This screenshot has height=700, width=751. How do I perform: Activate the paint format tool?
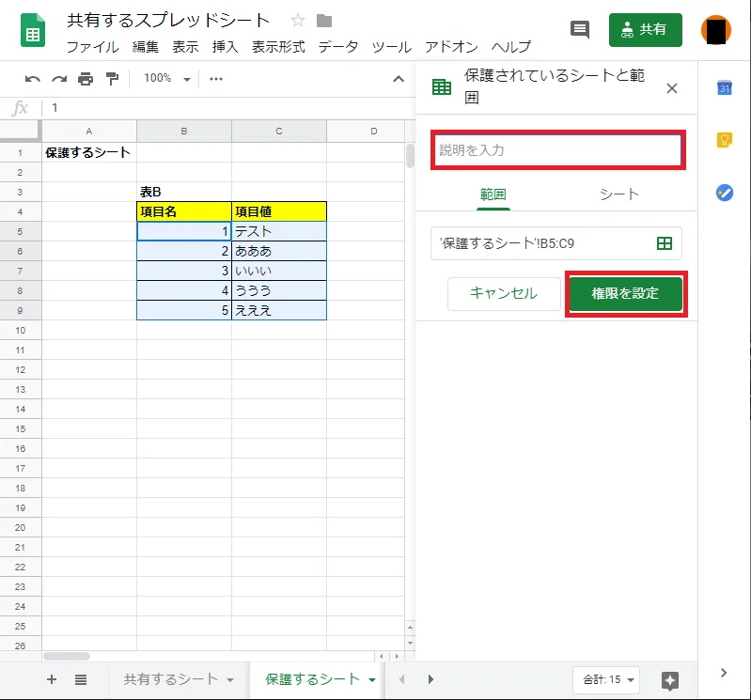(112, 79)
